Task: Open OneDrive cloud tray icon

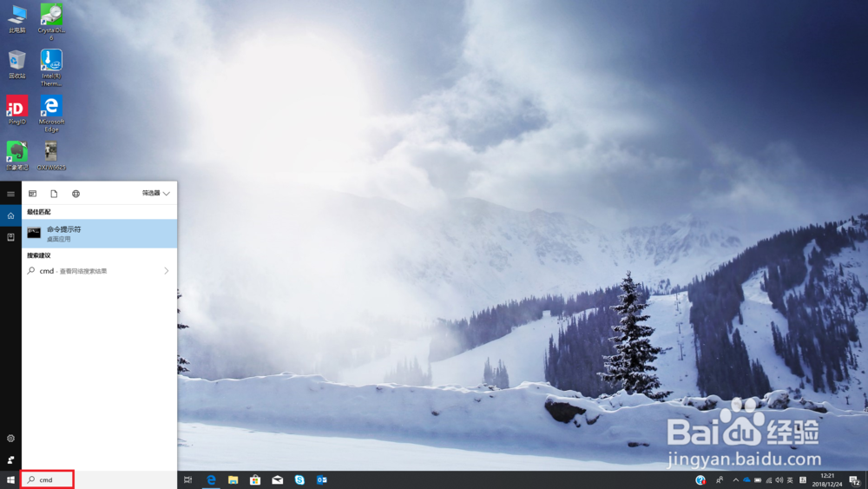Action: (x=746, y=480)
